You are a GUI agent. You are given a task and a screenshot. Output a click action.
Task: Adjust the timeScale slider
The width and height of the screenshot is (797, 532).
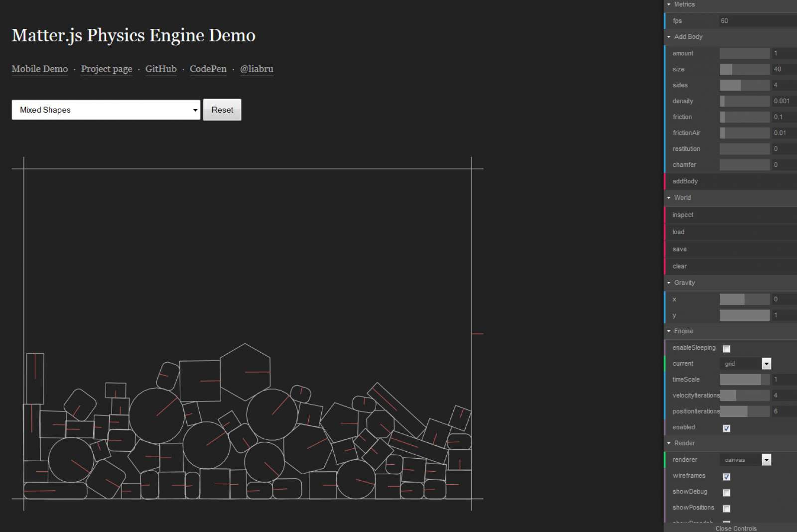pos(745,380)
